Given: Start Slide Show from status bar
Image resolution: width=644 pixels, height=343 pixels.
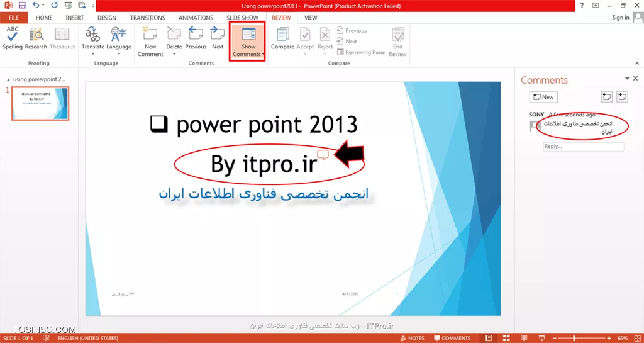Looking at the screenshot, I should coord(543,338).
